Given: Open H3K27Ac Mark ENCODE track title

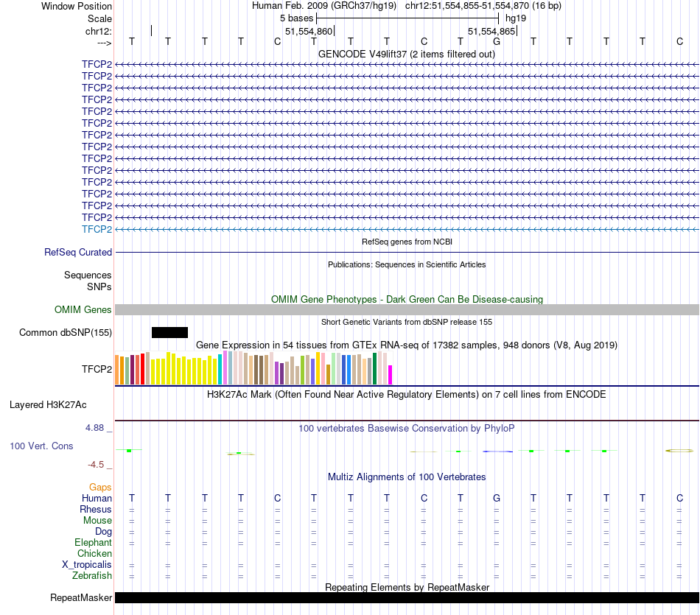Looking at the screenshot, I should click(406, 395).
